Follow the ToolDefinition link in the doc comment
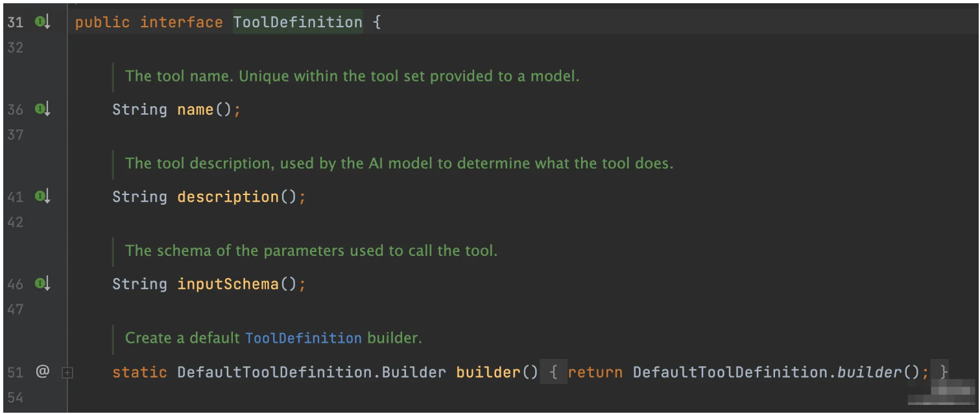Viewport: 980px width, 414px height. [303, 338]
